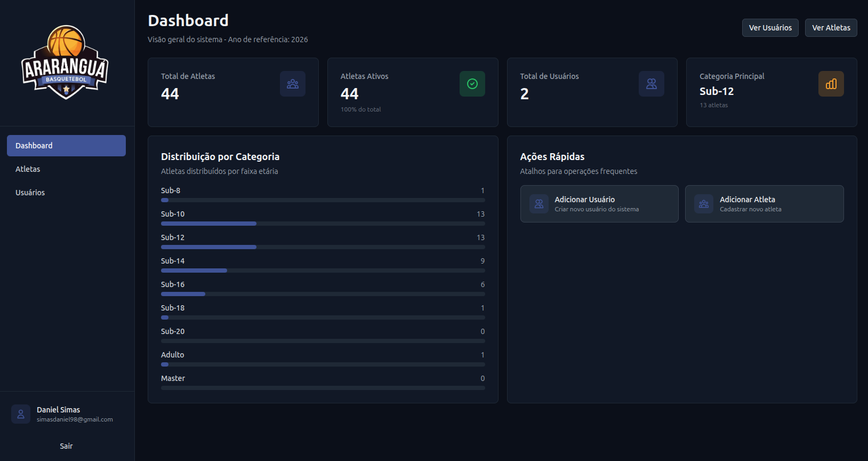Click the Ver Usuários button
The height and width of the screenshot is (461, 868).
[770, 28]
